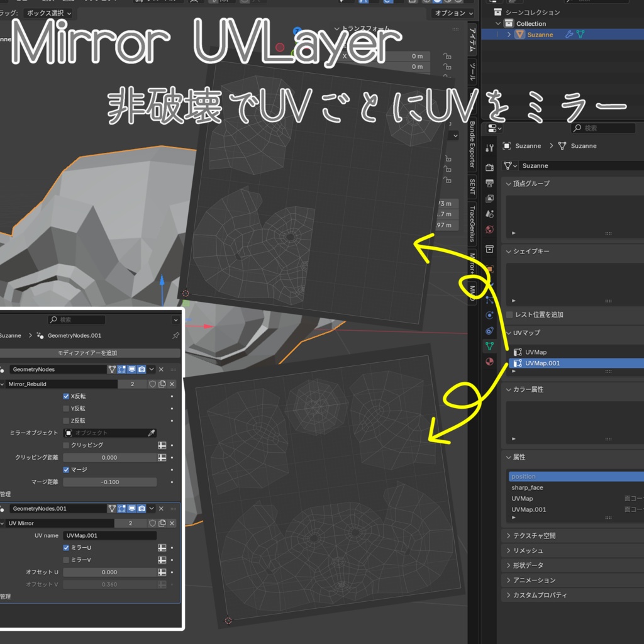Viewport: 644px width, 644px height.
Task: Click the モディファイアーを追加 button
Action: point(88,352)
